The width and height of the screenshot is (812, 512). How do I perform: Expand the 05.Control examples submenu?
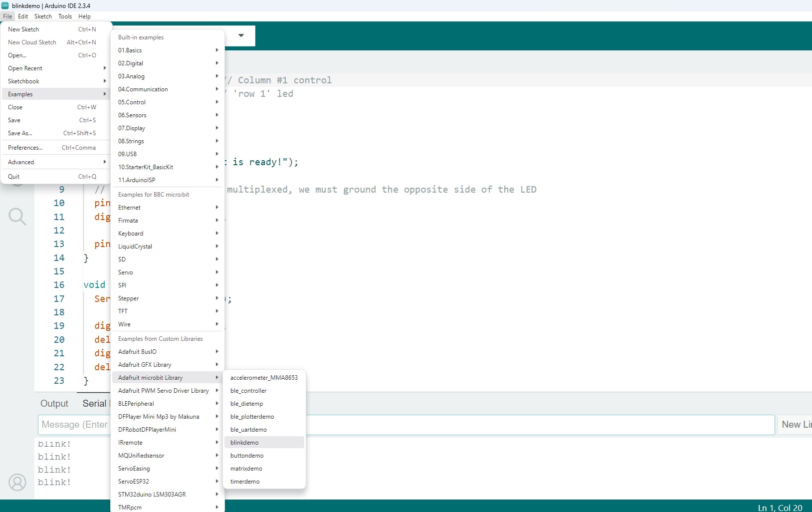168,102
